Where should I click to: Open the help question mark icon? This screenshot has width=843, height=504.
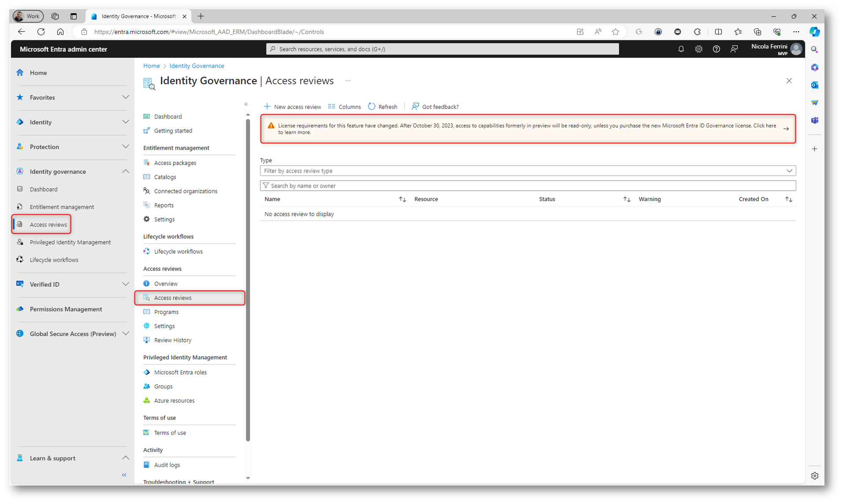pos(716,49)
